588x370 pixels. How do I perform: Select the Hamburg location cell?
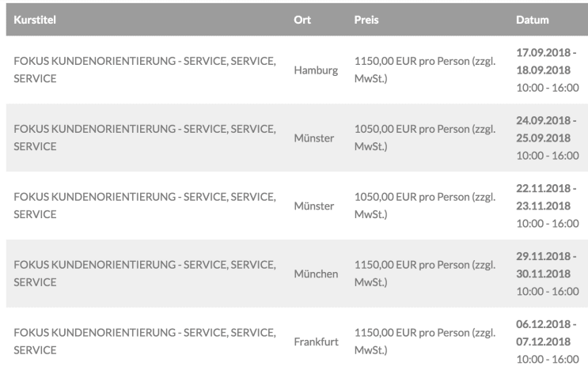click(316, 70)
